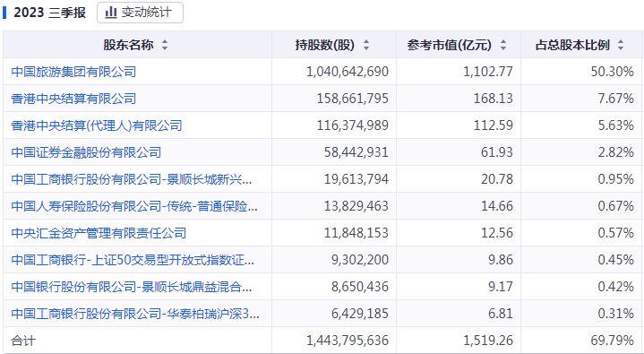Open 中国证券金融股份有限公司 link
The width and height of the screenshot is (644, 354).
(x=86, y=152)
